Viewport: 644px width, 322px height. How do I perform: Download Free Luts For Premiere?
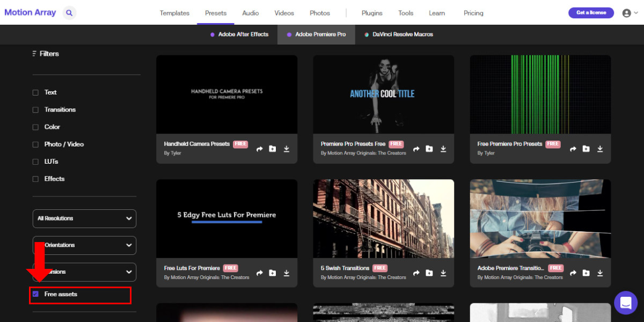[x=287, y=273]
